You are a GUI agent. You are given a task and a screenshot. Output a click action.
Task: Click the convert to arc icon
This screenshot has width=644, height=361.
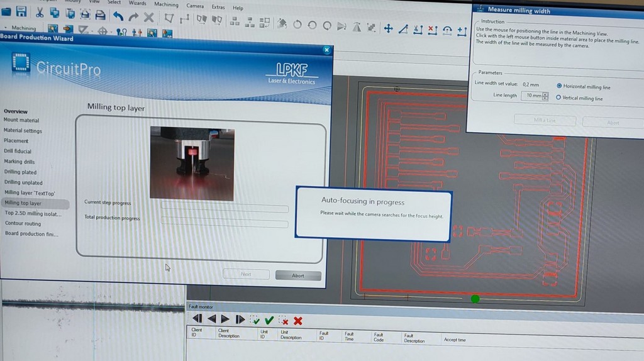point(447,30)
